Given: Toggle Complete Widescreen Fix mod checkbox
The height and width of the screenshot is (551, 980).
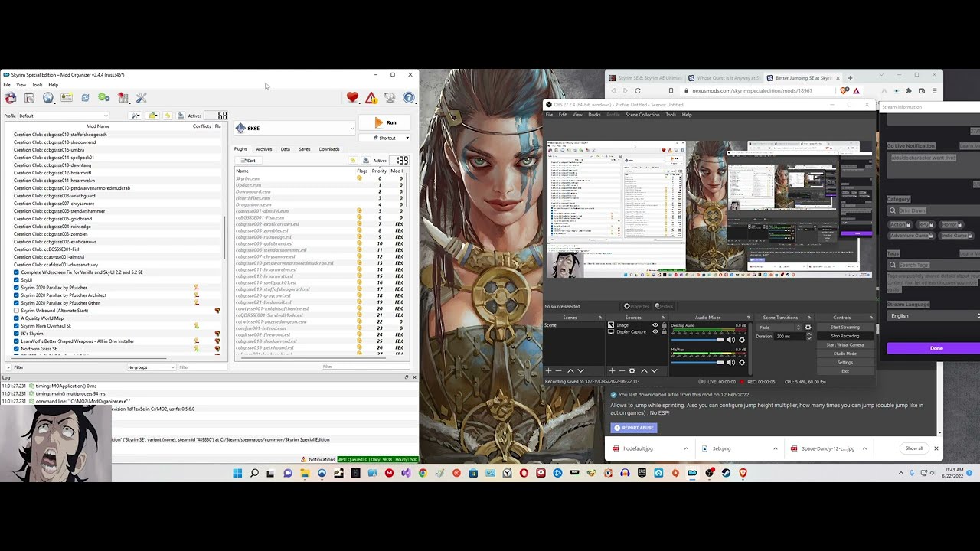Looking at the screenshot, I should point(16,272).
